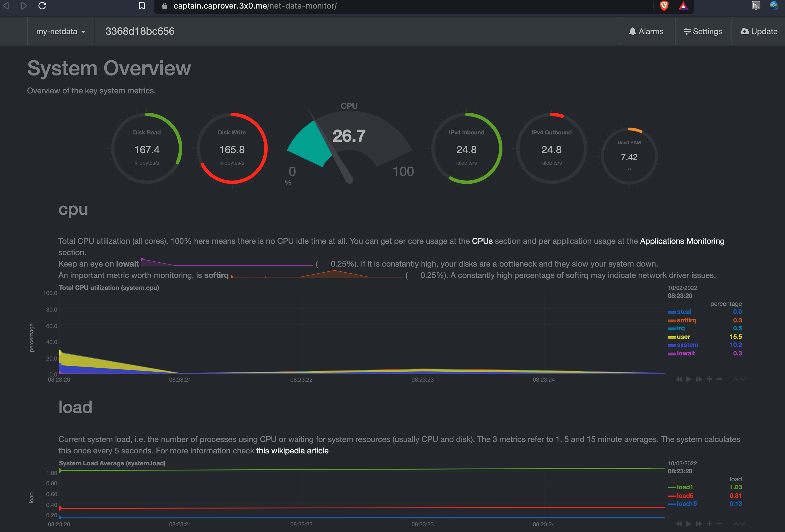Play the System Load Average chart
This screenshot has height=532, width=785.
pyautogui.click(x=689, y=523)
